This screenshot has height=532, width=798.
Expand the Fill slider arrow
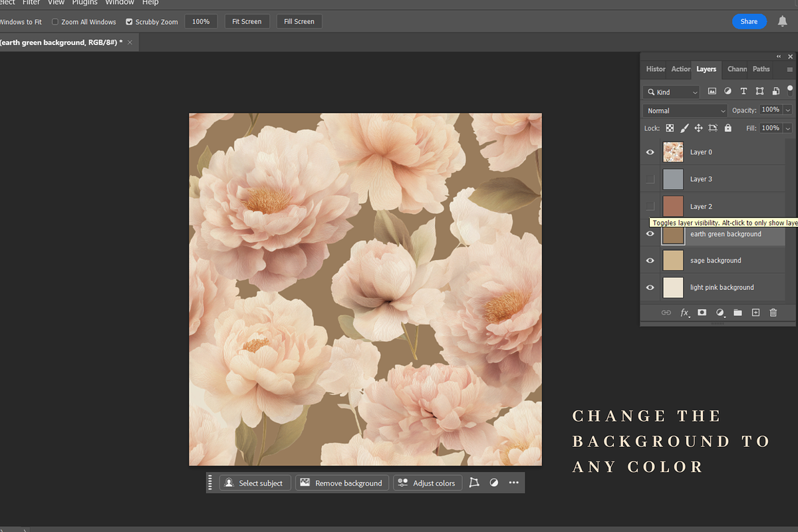[788, 128]
